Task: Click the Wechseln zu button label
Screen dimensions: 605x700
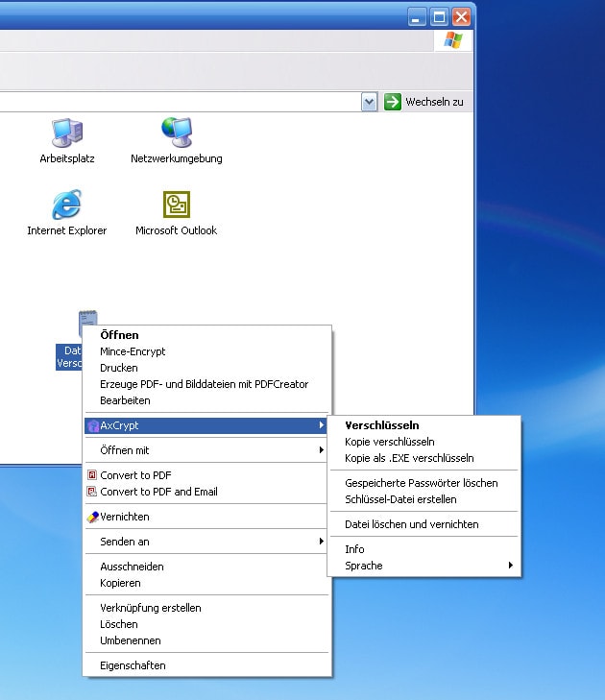Action: [x=434, y=102]
